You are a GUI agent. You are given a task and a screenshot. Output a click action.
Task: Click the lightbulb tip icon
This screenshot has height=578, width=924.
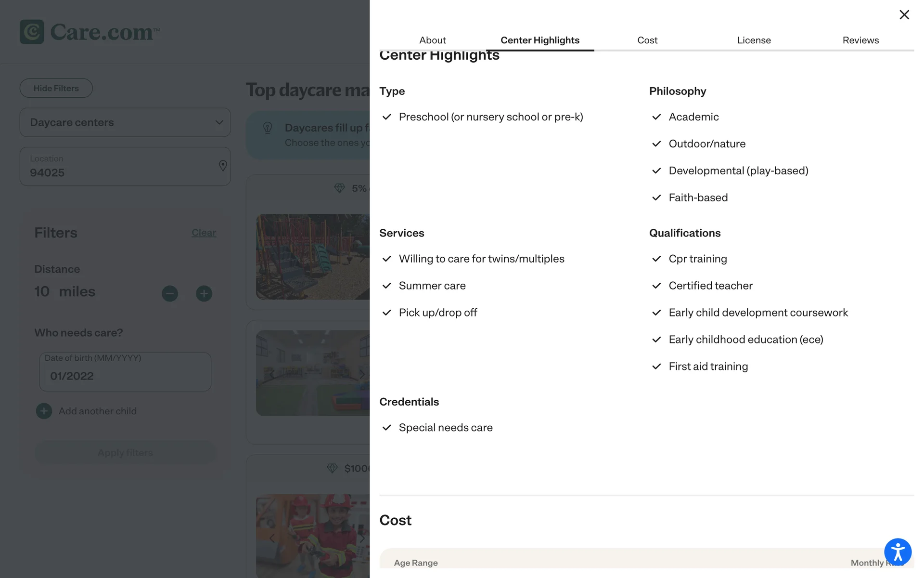tap(268, 128)
